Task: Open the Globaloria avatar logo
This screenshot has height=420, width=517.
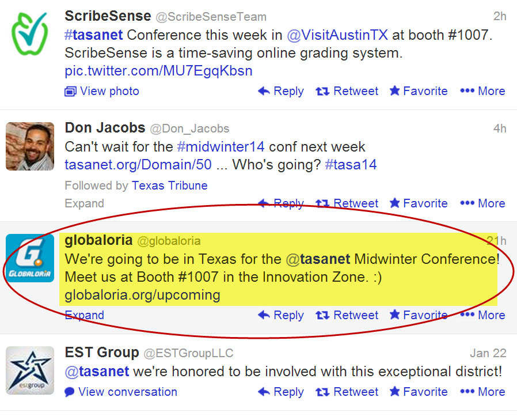Action: pyautogui.click(x=30, y=258)
